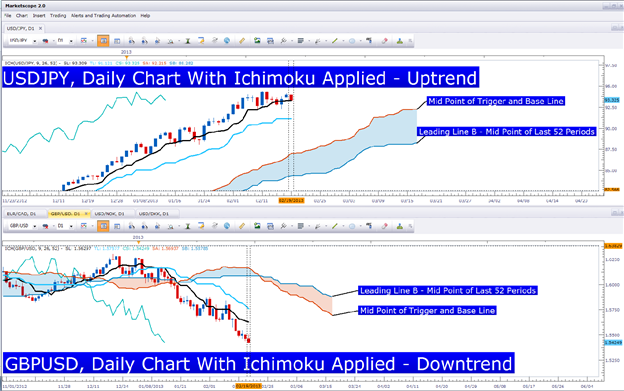Pick the green line drawing tool in upper toolbar
Image resolution: width=624 pixels, height=391 pixels.
[335, 41]
